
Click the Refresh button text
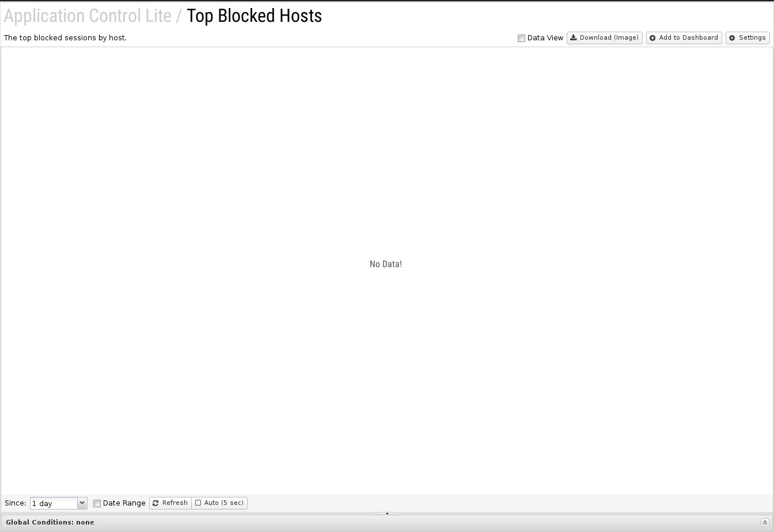[174, 503]
